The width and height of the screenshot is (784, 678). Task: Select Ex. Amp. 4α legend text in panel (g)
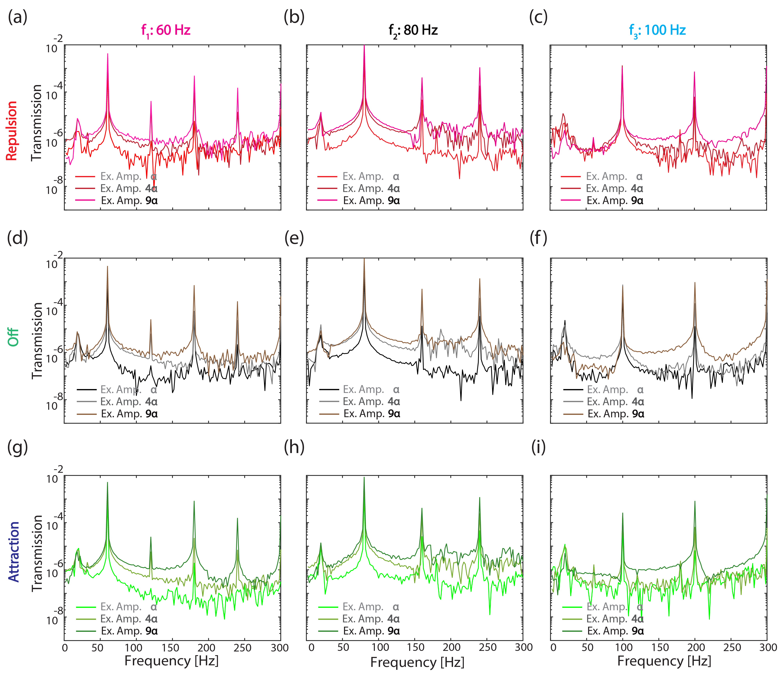(129, 619)
